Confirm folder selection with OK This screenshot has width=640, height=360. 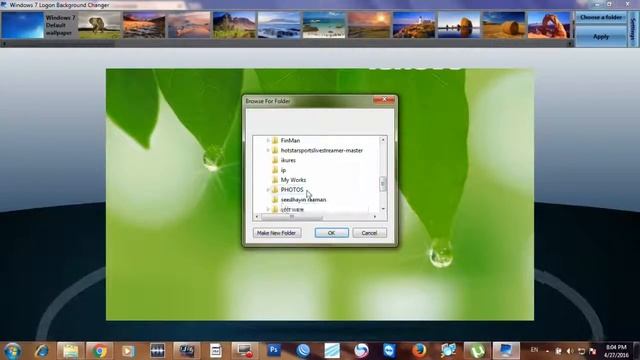331,233
